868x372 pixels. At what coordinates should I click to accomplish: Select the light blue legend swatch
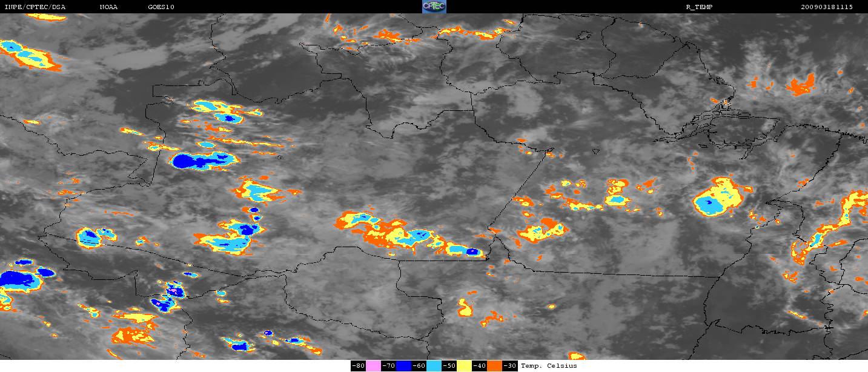point(434,366)
